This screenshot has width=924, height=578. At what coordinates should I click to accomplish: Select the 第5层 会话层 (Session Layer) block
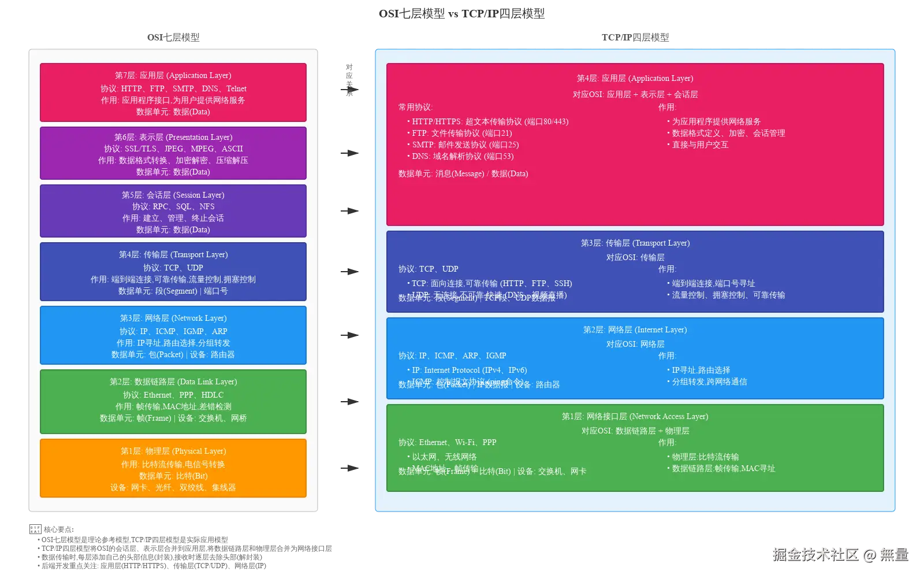(x=173, y=212)
